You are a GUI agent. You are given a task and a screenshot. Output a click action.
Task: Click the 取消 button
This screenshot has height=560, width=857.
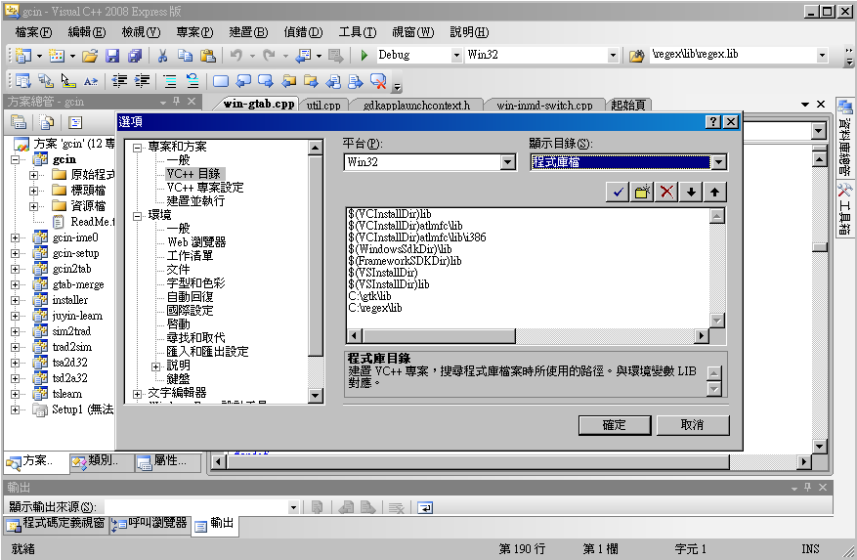coord(692,425)
